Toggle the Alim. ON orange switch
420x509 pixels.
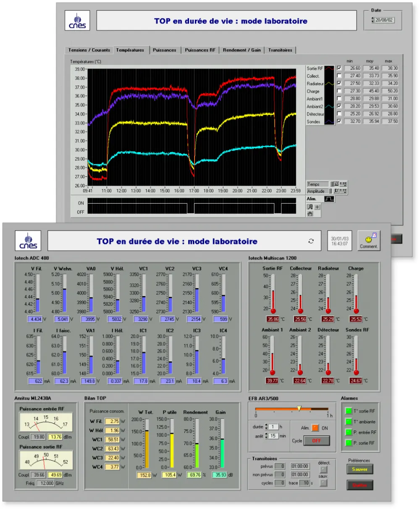pos(315,428)
